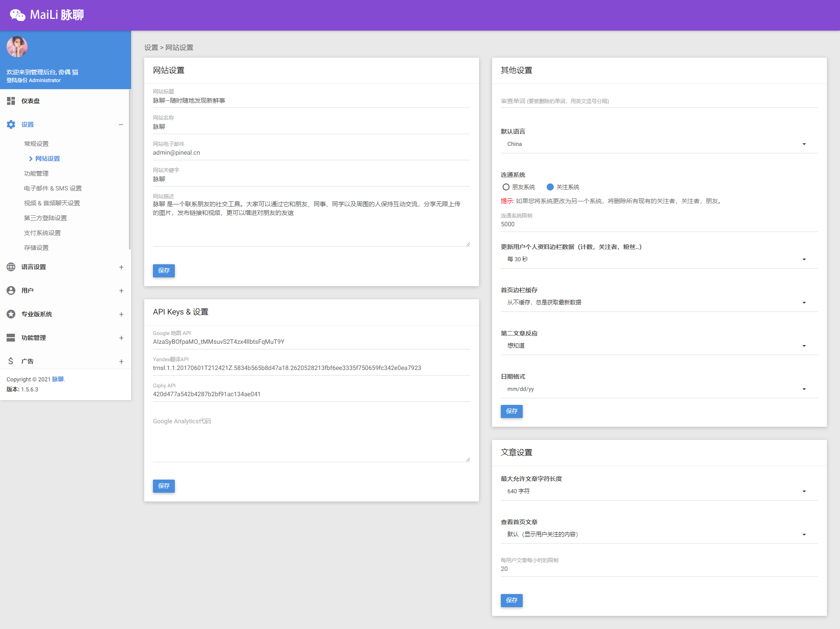
Task: Click the pro system star icon
Action: [11, 314]
